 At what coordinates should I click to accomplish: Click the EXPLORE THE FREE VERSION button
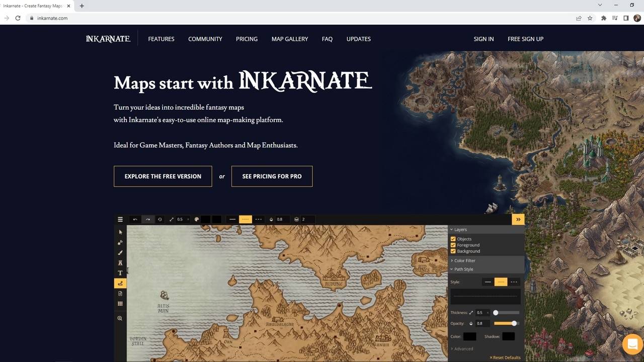click(x=163, y=176)
